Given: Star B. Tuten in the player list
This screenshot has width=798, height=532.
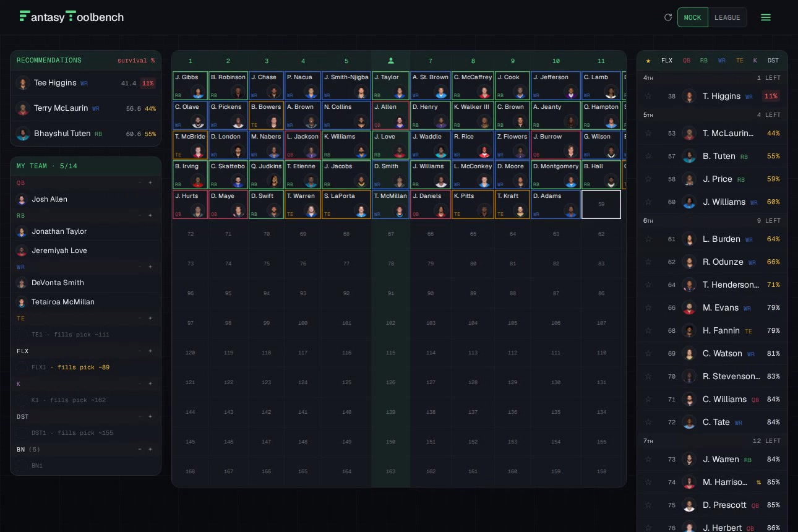Looking at the screenshot, I should (648, 156).
